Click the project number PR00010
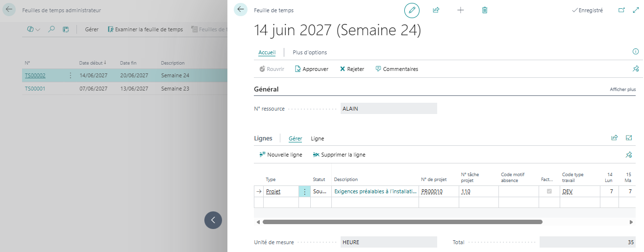644x252 pixels. (x=432, y=191)
